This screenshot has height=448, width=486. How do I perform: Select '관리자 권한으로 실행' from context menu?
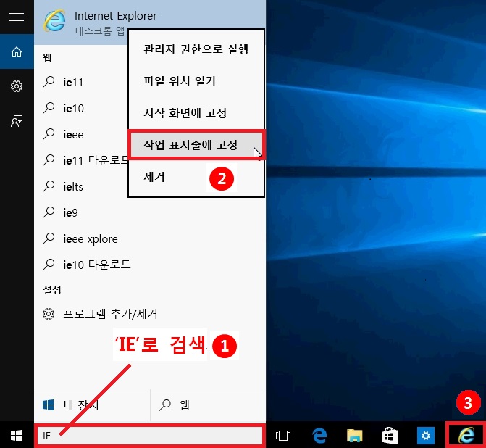pyautogui.click(x=196, y=50)
